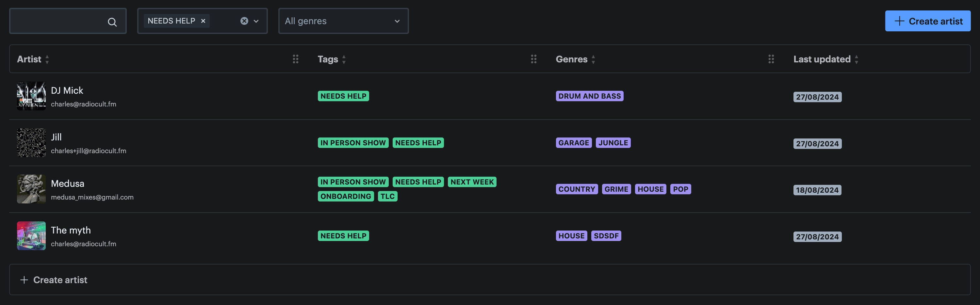
Task: Click the plus icon beside bottom Create artist
Action: [x=24, y=280]
